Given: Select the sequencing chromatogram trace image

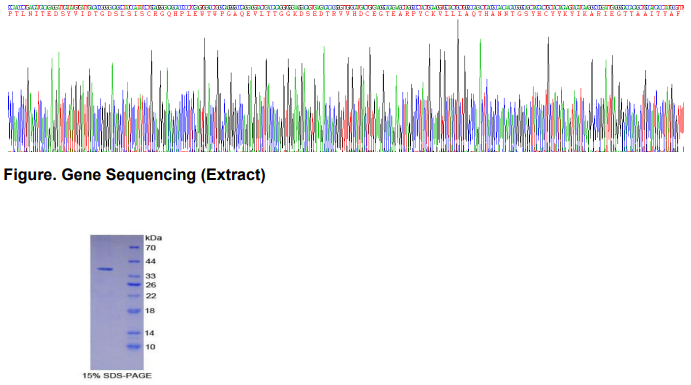Looking at the screenshot, I should [346, 86].
